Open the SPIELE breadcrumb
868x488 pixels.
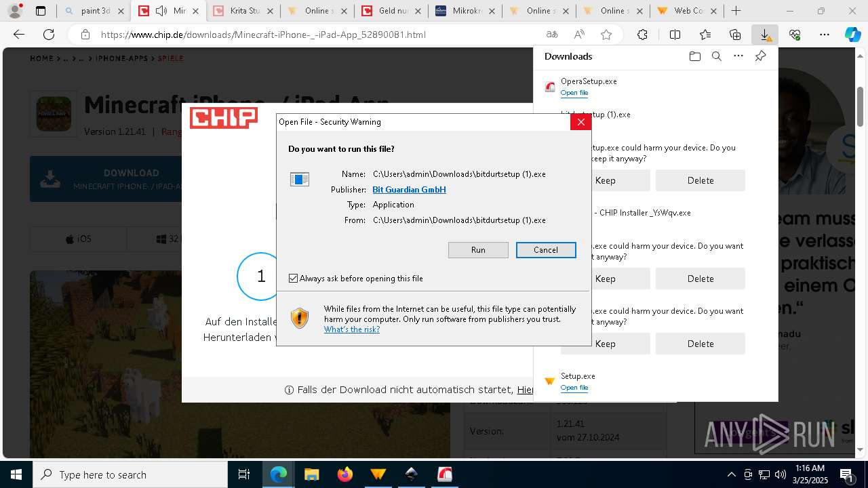click(x=170, y=59)
